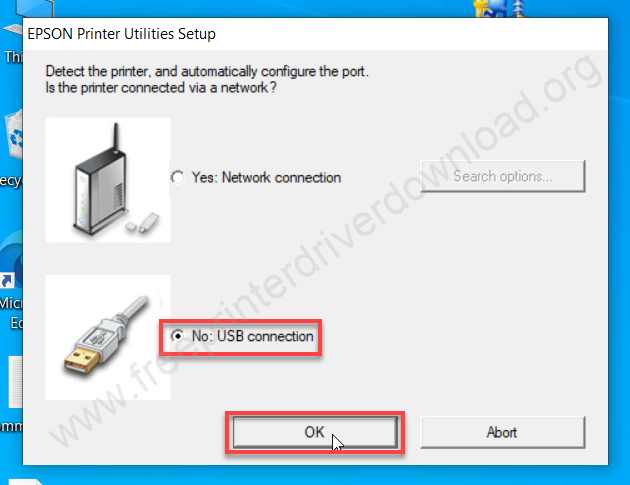630x485 pixels.
Task: Select the white document icon on left desktop edge
Action: point(15,382)
